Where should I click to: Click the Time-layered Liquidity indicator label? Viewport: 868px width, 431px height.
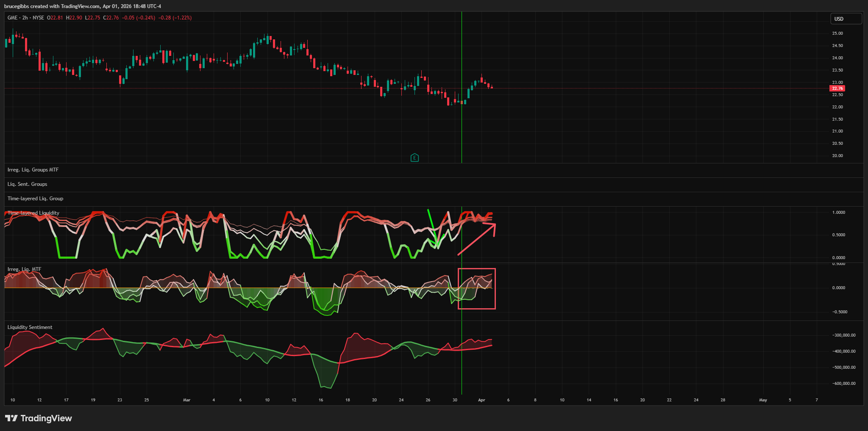(33, 213)
